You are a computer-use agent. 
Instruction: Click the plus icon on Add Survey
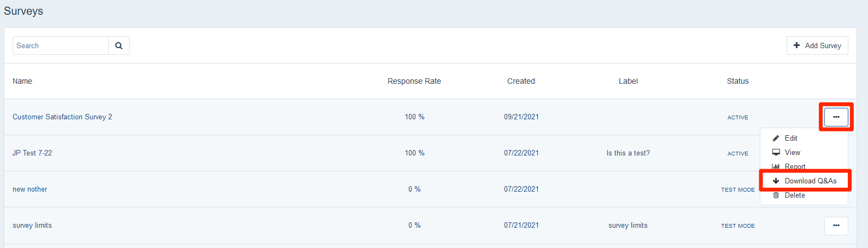[796, 46]
